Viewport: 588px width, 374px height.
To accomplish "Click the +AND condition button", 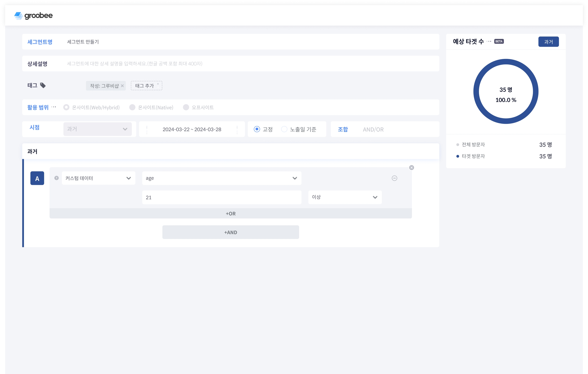I will 230,232.
